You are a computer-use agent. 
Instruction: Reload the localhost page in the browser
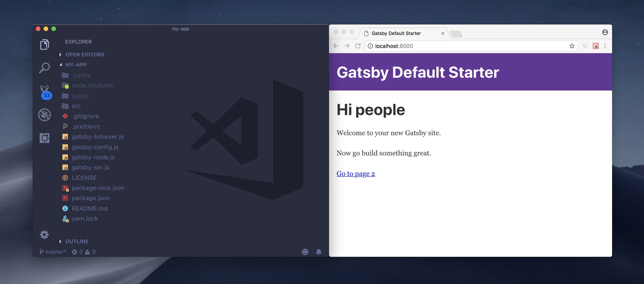pos(358,46)
